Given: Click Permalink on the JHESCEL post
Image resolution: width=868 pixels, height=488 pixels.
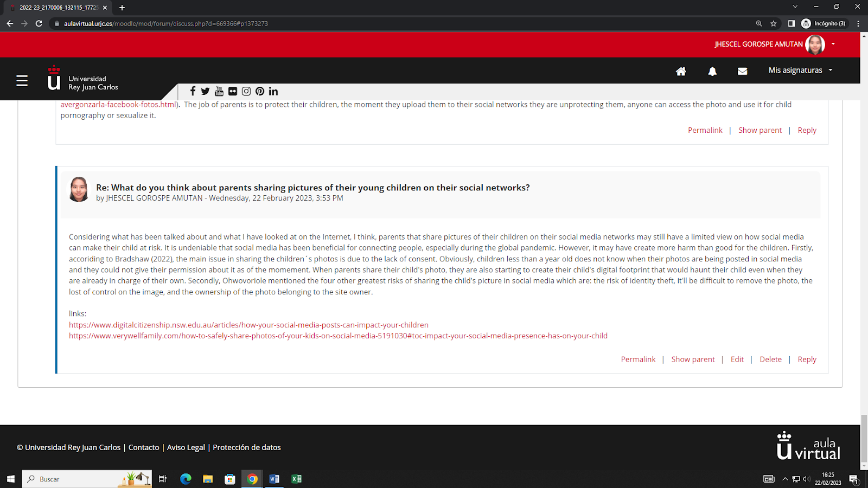Looking at the screenshot, I should [638, 359].
